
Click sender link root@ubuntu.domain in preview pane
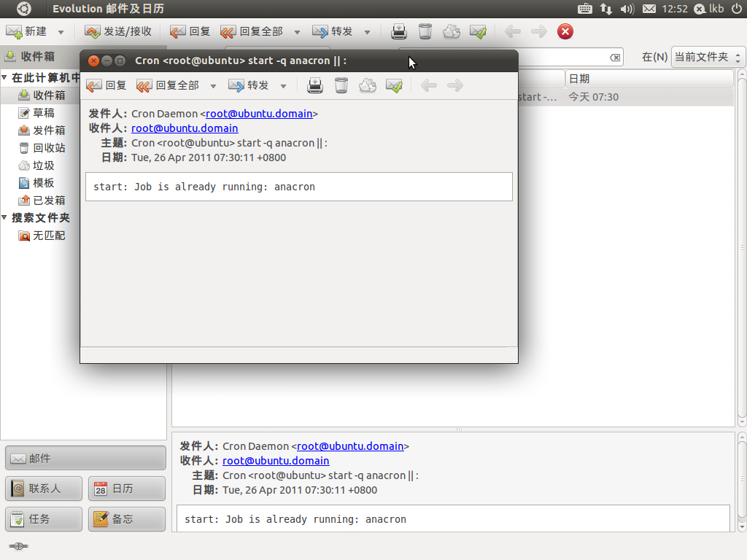pyautogui.click(x=350, y=446)
